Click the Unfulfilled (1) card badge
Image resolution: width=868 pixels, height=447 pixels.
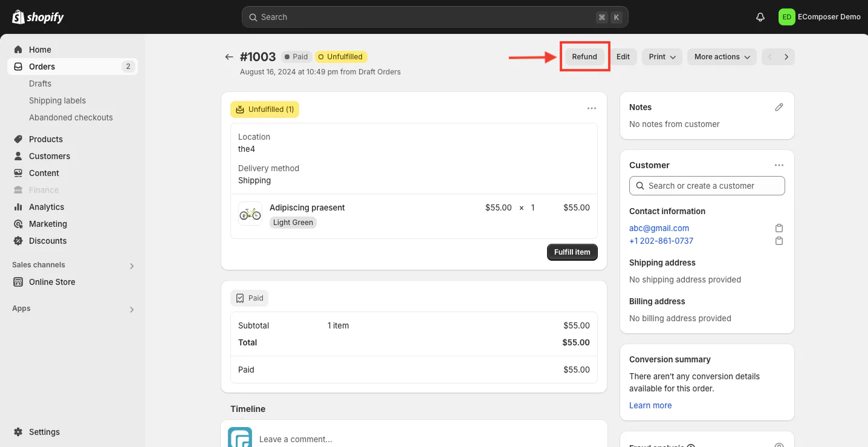click(x=265, y=109)
